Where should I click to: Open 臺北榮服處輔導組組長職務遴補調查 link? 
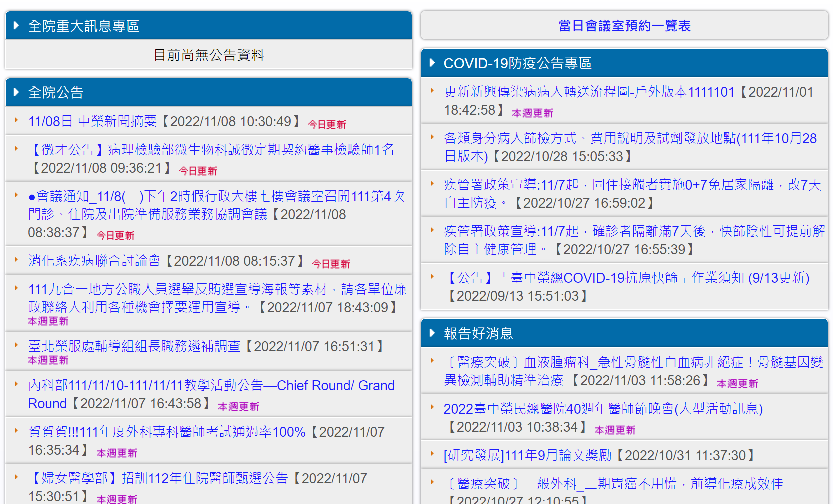134,346
